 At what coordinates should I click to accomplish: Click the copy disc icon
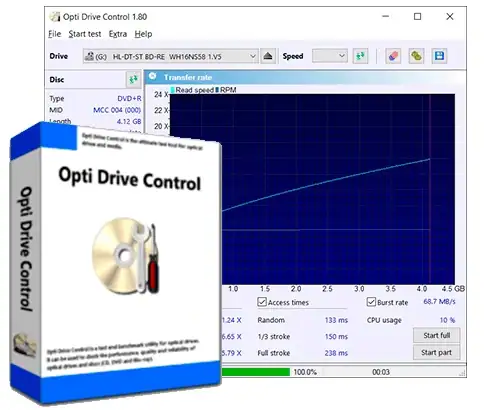[416, 56]
